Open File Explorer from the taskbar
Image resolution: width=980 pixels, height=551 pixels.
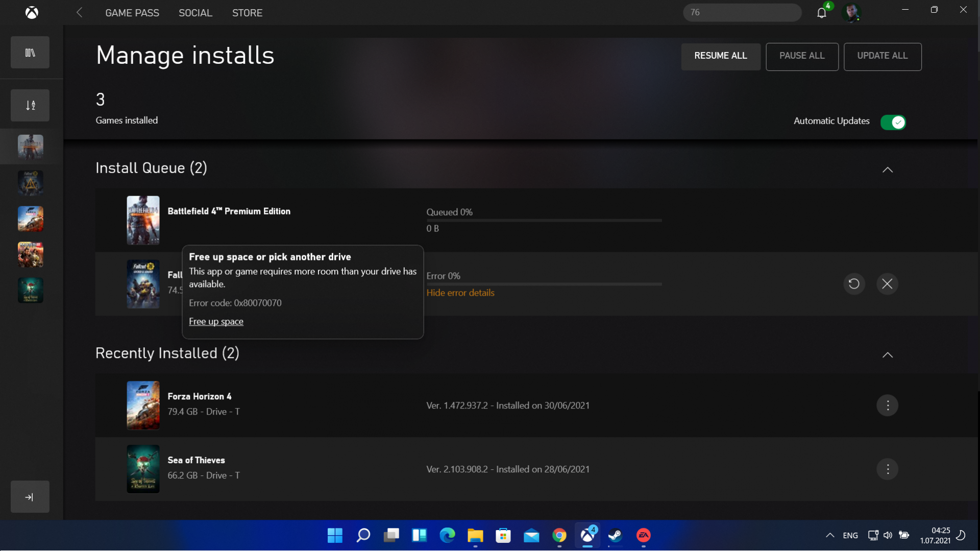[x=475, y=535]
